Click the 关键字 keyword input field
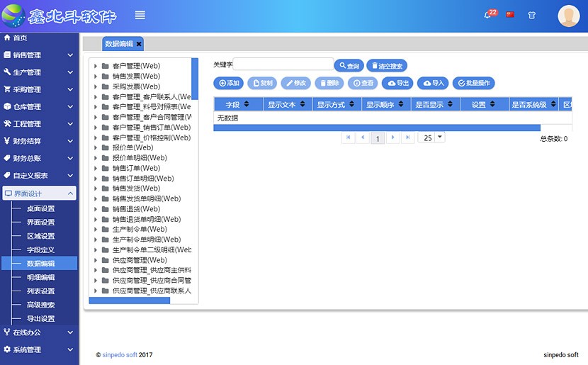This screenshot has height=365, width=588. (x=283, y=64)
